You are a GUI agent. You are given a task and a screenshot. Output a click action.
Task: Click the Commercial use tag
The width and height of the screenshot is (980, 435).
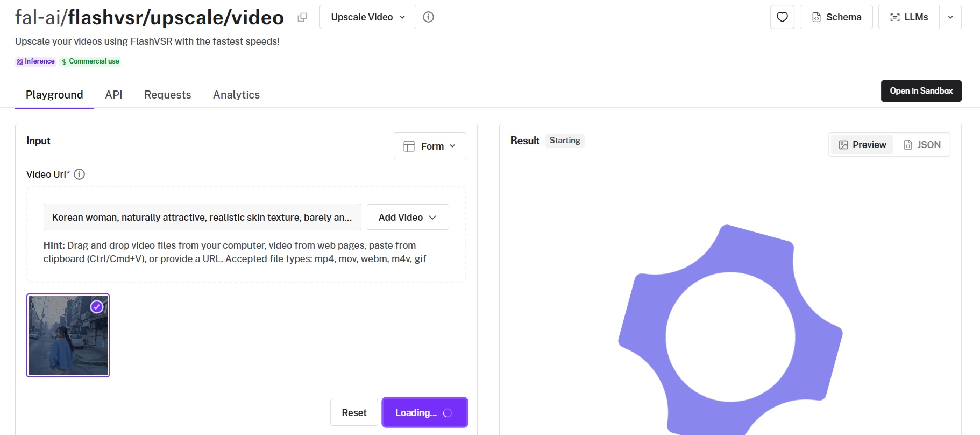tap(90, 61)
